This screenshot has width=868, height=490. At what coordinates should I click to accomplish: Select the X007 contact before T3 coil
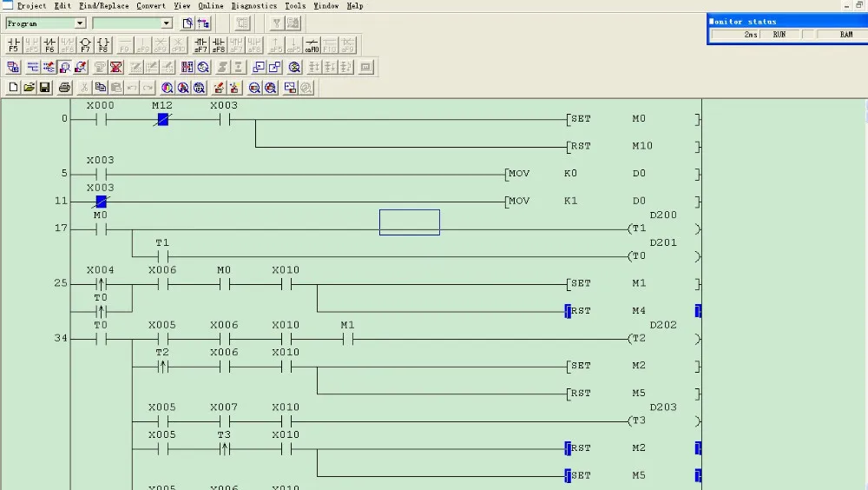pos(224,421)
